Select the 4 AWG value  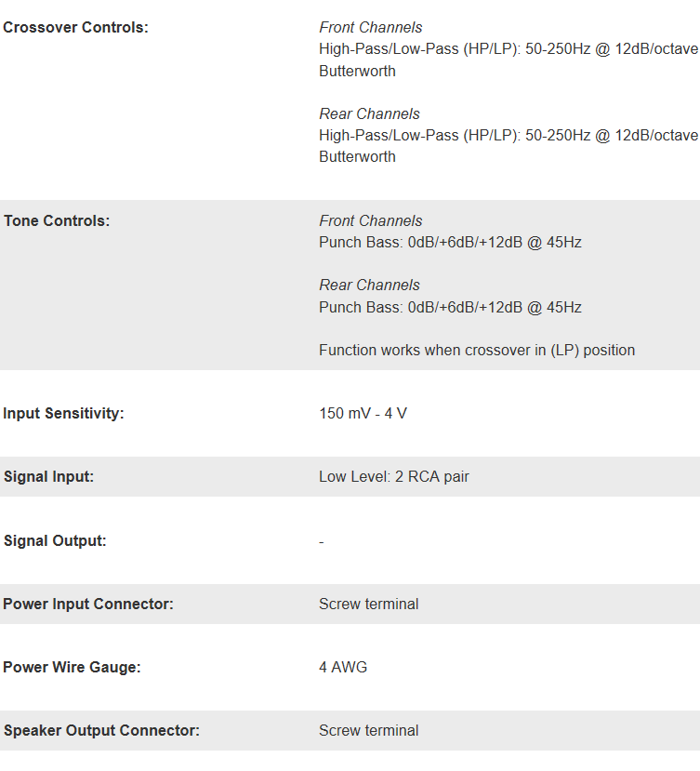tap(343, 668)
